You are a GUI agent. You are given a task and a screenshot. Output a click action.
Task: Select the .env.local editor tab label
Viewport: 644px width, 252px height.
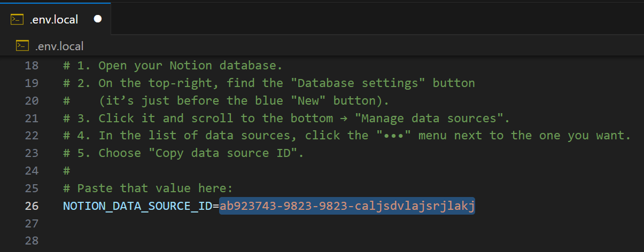pos(53,20)
